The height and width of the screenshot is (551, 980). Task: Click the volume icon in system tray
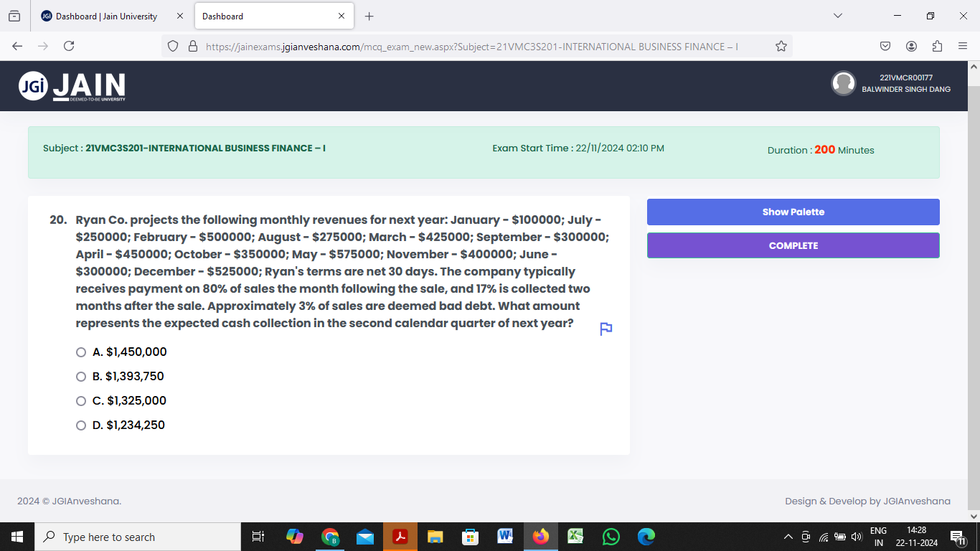857,536
